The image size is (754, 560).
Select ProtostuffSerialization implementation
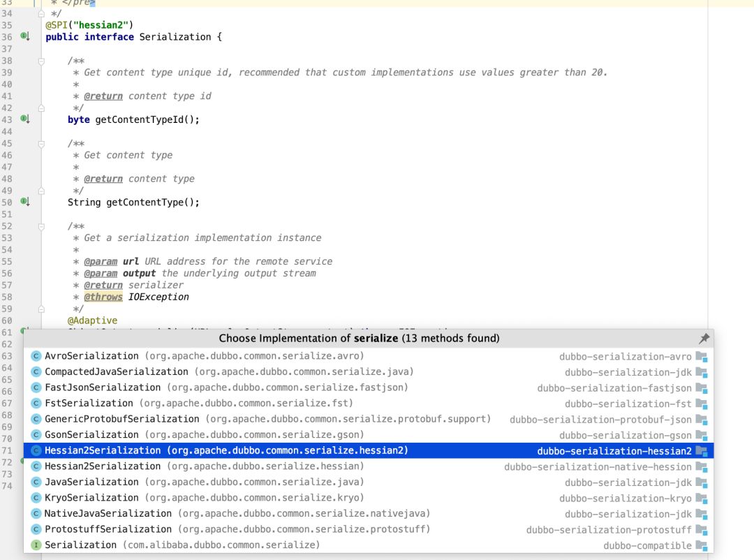click(369, 529)
